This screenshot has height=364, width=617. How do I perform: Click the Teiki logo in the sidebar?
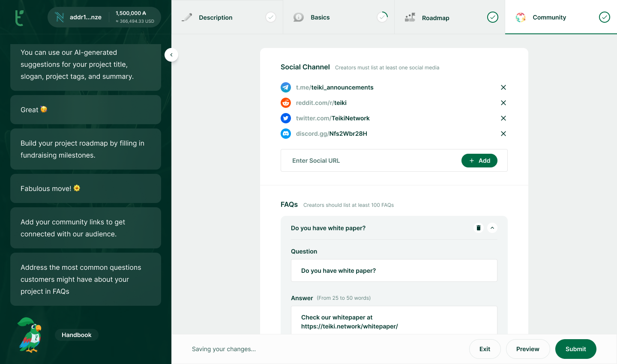coord(19,18)
